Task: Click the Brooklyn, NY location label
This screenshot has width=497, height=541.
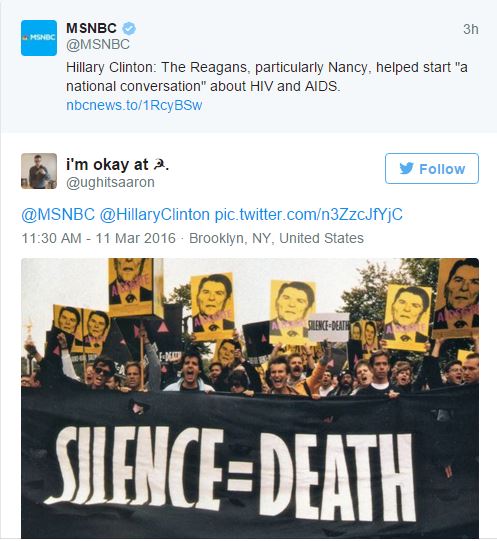Action: click(x=276, y=238)
